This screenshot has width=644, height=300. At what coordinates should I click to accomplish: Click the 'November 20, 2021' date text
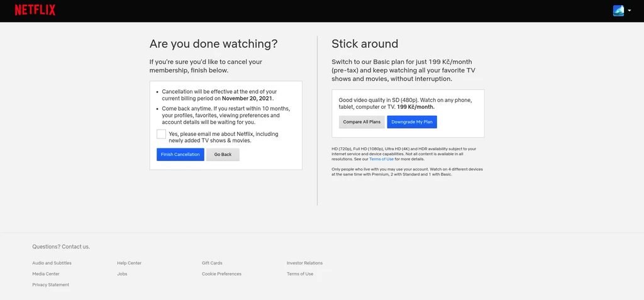click(248, 99)
